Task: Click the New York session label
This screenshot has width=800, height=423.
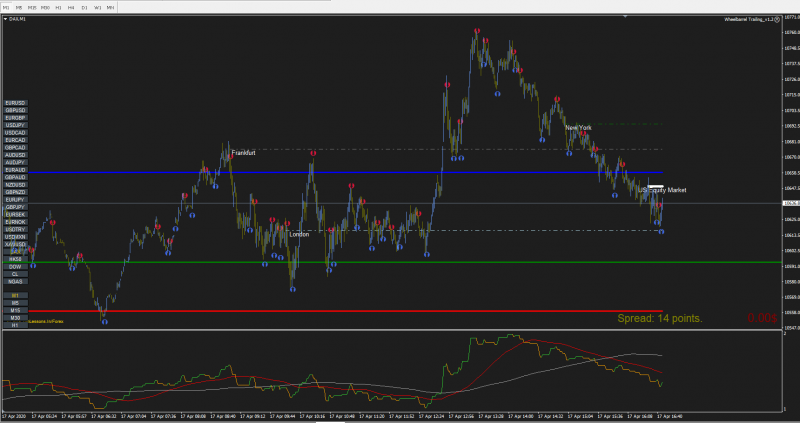Action: pos(578,128)
